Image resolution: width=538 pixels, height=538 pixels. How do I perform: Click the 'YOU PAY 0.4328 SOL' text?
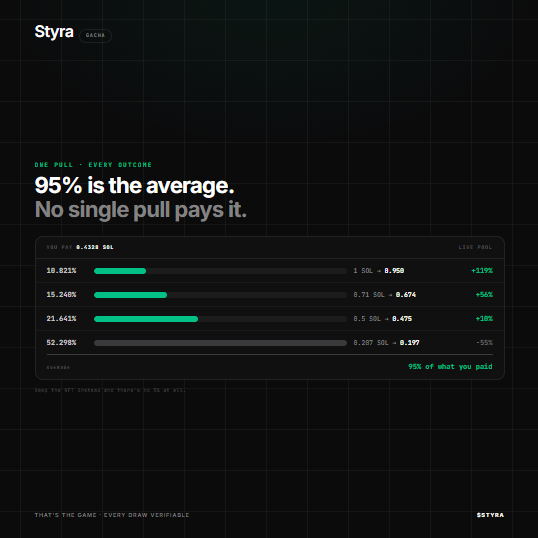[80, 247]
